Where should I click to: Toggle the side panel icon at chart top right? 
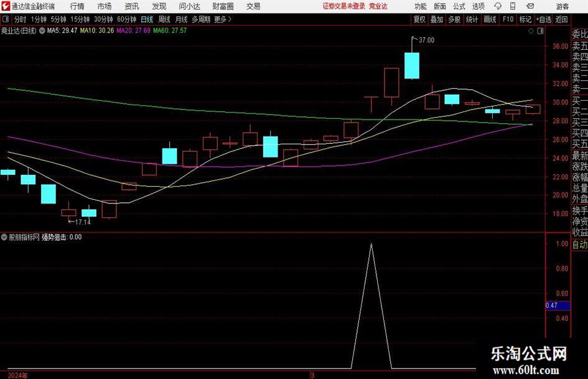[540, 31]
